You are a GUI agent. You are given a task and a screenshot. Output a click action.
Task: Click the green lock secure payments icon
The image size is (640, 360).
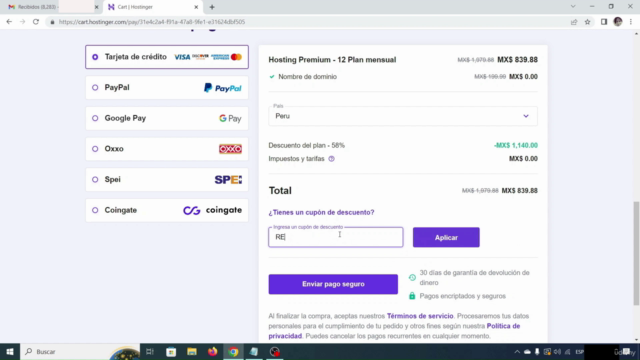(x=412, y=296)
